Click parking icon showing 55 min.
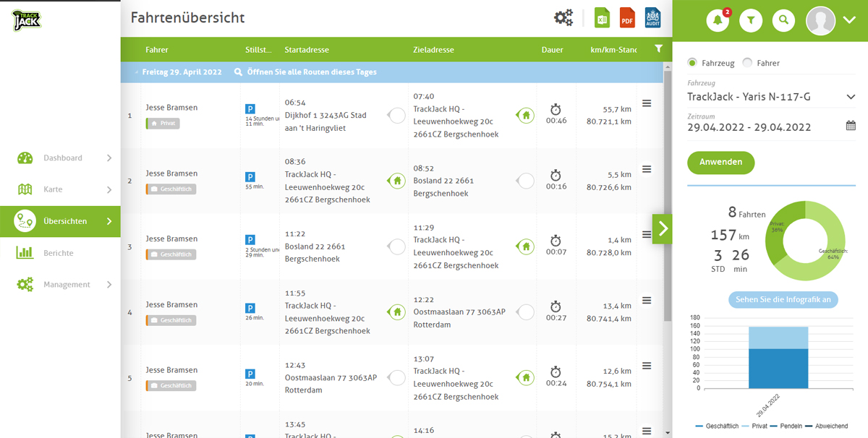The height and width of the screenshot is (438, 868). [250, 176]
